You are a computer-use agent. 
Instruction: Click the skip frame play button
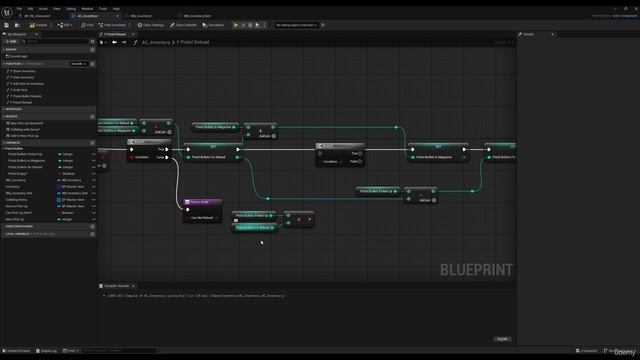[258, 25]
